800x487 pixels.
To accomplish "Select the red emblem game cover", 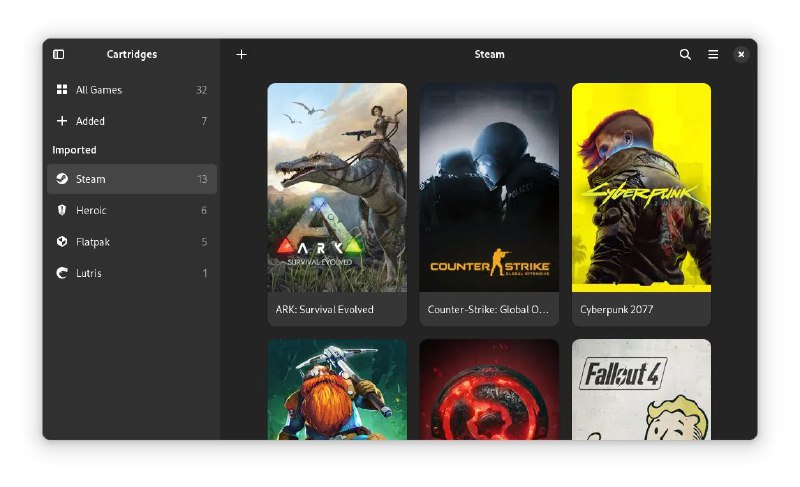I will [x=489, y=389].
